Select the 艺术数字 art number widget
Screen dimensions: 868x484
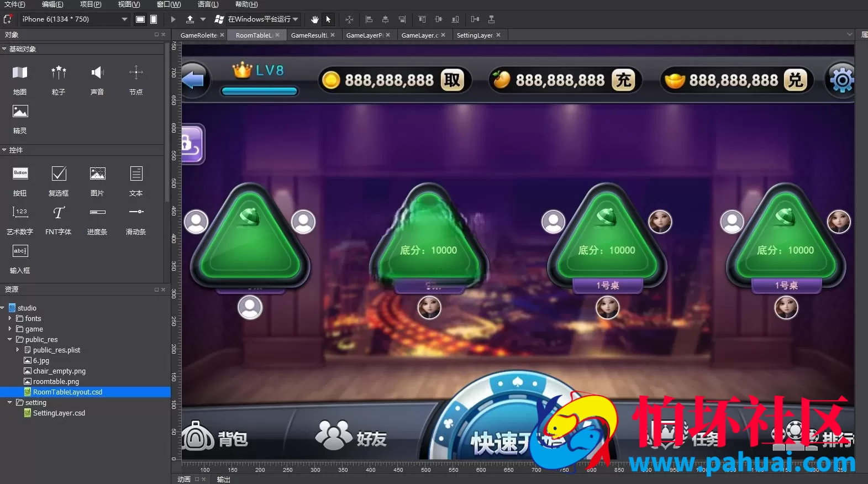20,219
